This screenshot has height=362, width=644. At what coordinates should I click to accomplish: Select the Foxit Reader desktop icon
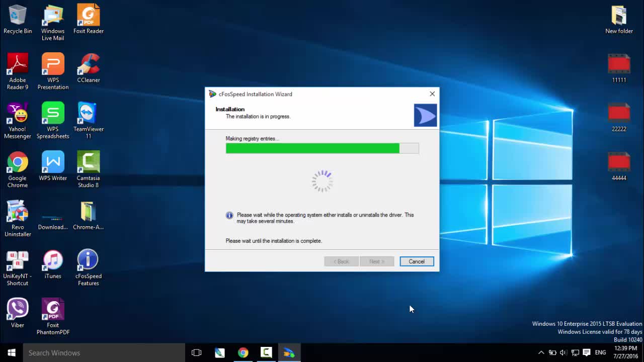89,20
